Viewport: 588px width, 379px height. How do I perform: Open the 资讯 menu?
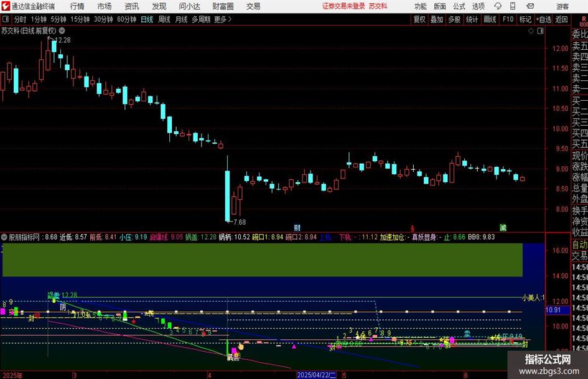[132, 6]
